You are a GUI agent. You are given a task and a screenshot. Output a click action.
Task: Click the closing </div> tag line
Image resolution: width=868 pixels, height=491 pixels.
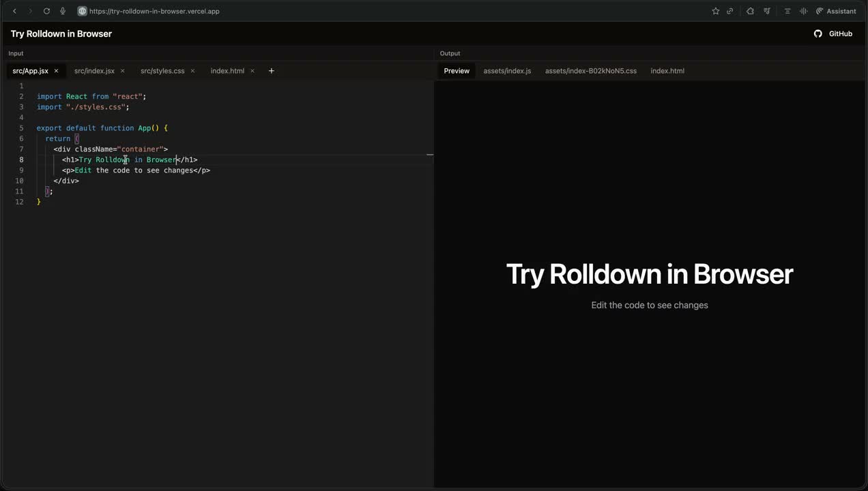[66, 181]
